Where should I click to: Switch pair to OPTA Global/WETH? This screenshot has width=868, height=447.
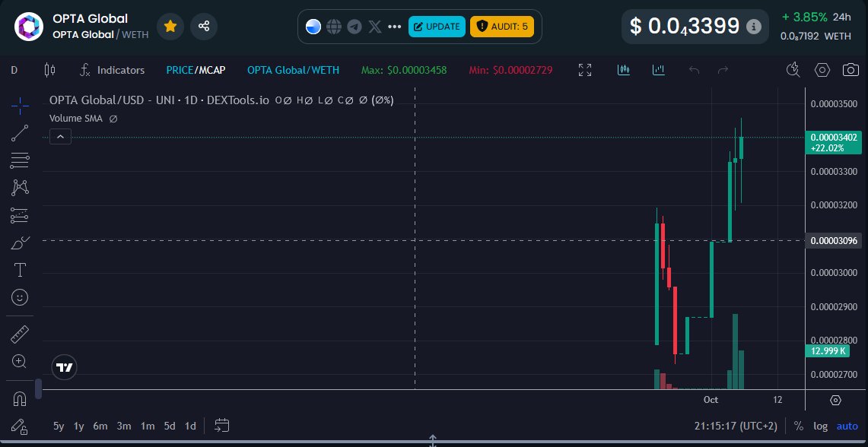[x=293, y=70]
